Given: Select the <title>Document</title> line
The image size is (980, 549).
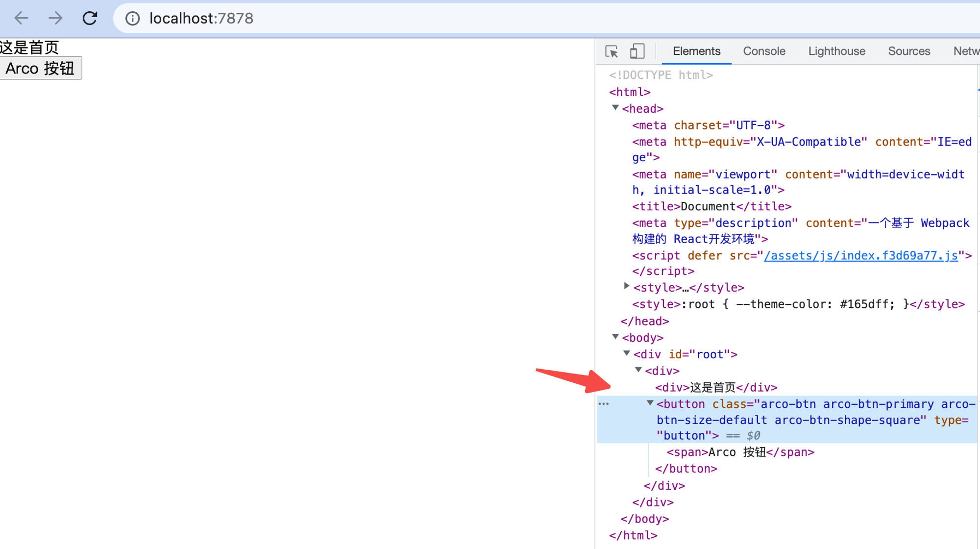Looking at the screenshot, I should (711, 206).
